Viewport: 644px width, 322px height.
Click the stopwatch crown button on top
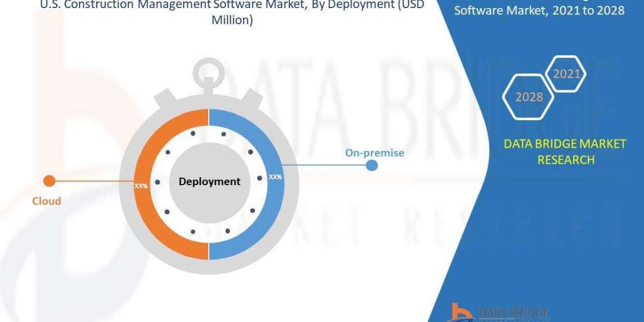pyautogui.click(x=209, y=70)
